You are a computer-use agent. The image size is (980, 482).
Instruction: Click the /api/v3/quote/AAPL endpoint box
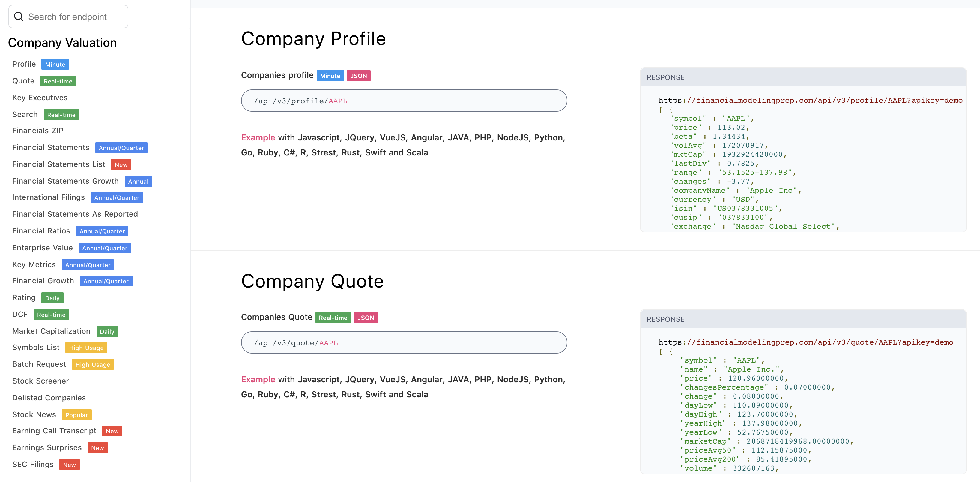click(404, 343)
